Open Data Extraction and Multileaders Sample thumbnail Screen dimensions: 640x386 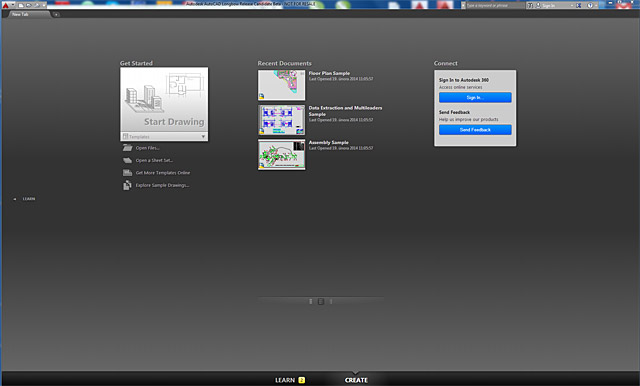[281, 120]
